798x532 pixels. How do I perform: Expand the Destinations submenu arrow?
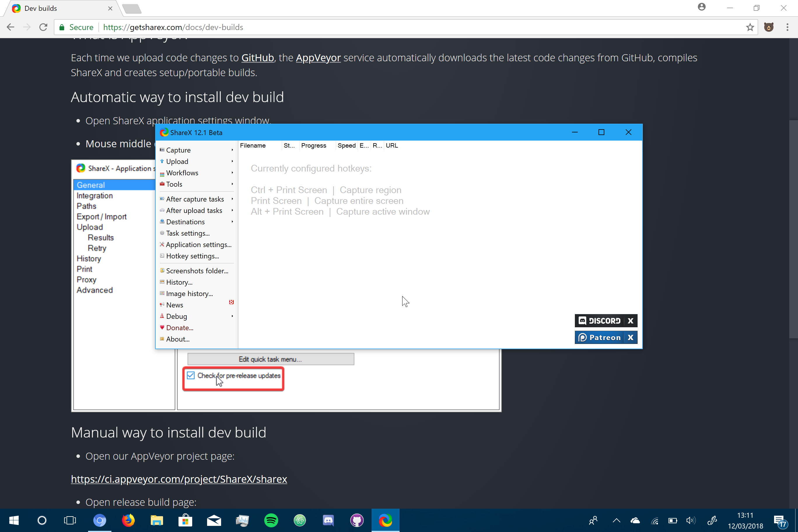(232, 222)
